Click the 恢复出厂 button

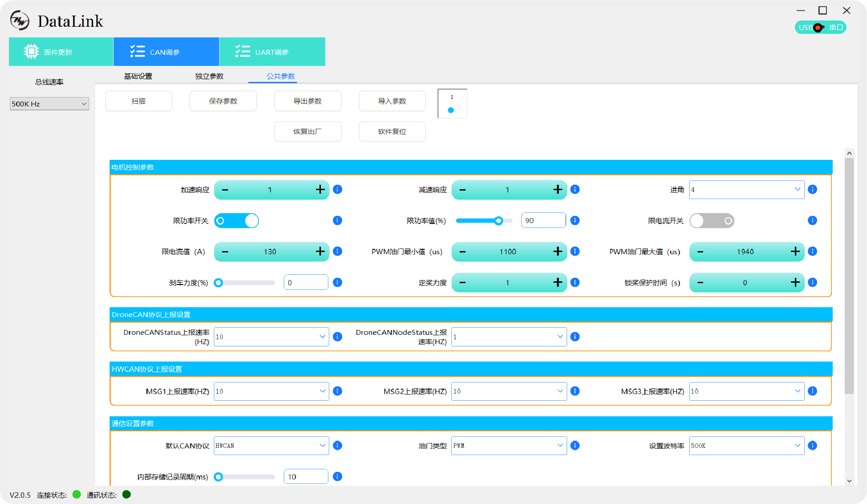307,131
